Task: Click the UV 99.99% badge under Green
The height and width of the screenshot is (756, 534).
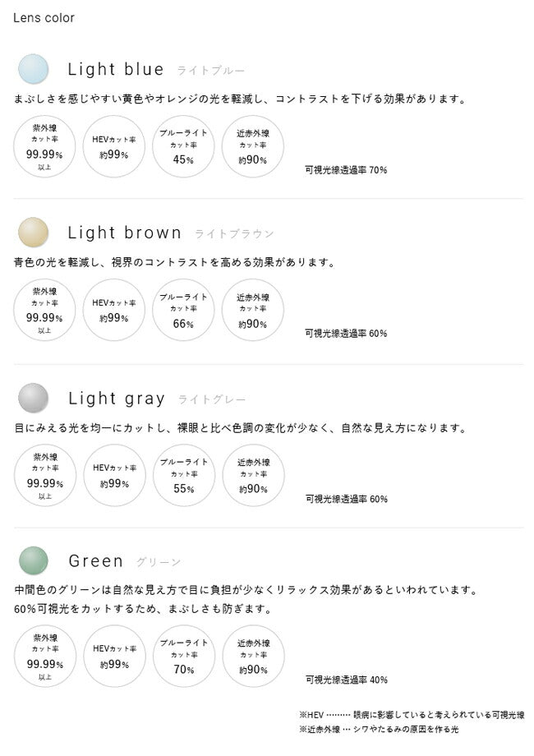Action: 44,656
